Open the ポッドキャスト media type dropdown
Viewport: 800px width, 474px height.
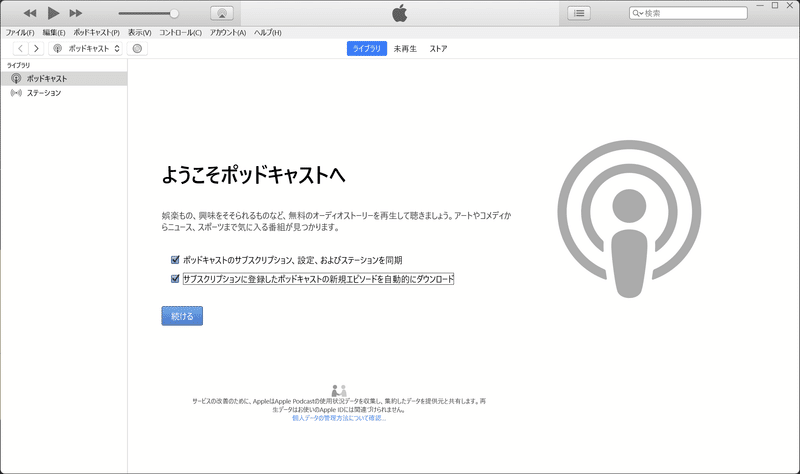86,48
